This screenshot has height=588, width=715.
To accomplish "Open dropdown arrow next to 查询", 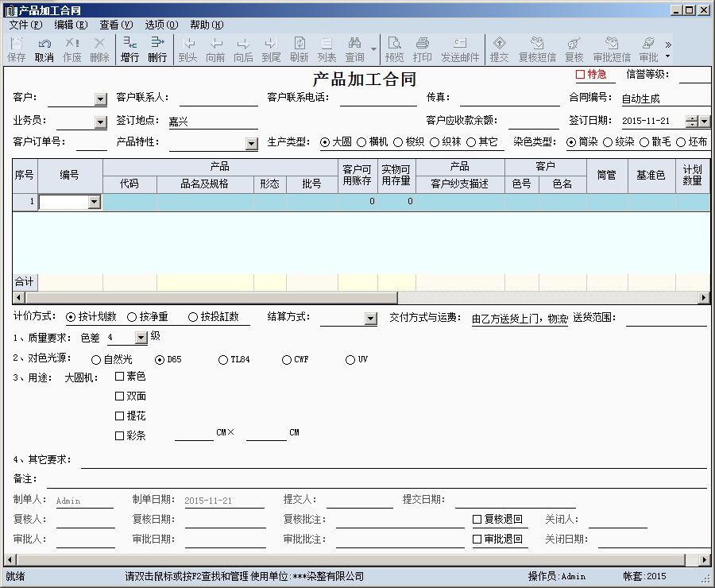I will [x=373, y=49].
